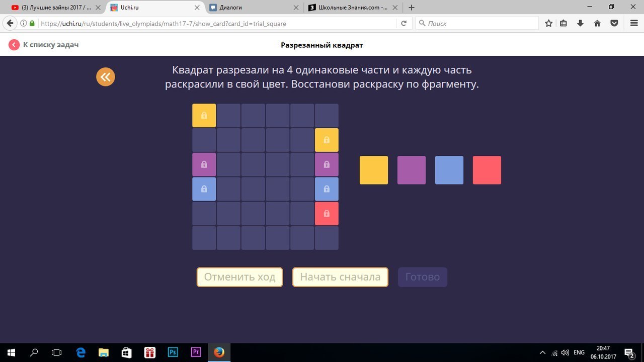Open the Firefox hamburger menu
644x362 pixels.
point(633,23)
